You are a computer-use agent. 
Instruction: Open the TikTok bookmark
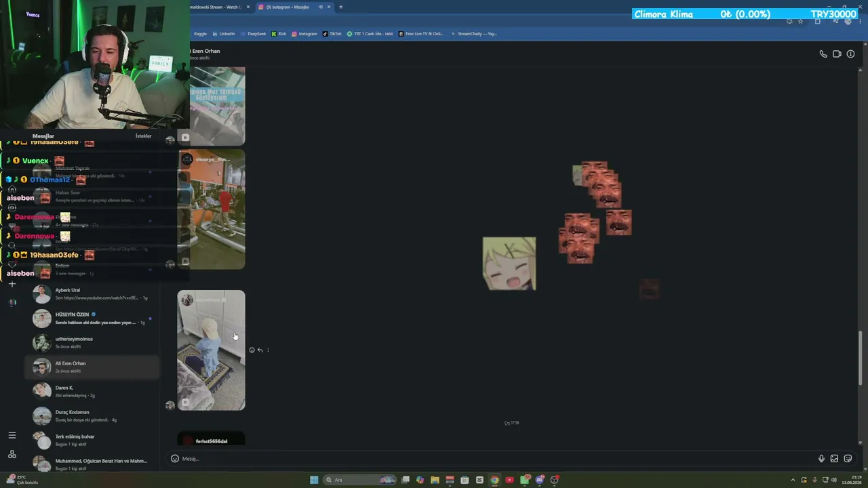click(x=332, y=34)
